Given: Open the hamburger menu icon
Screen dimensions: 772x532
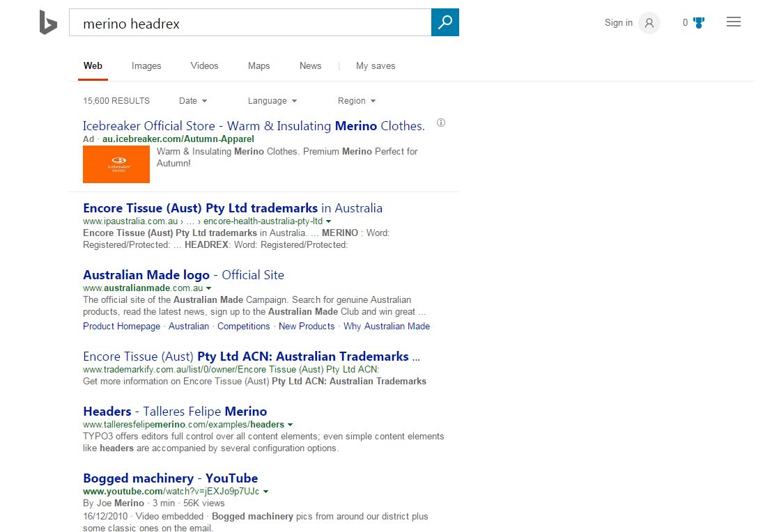Looking at the screenshot, I should pos(734,22).
